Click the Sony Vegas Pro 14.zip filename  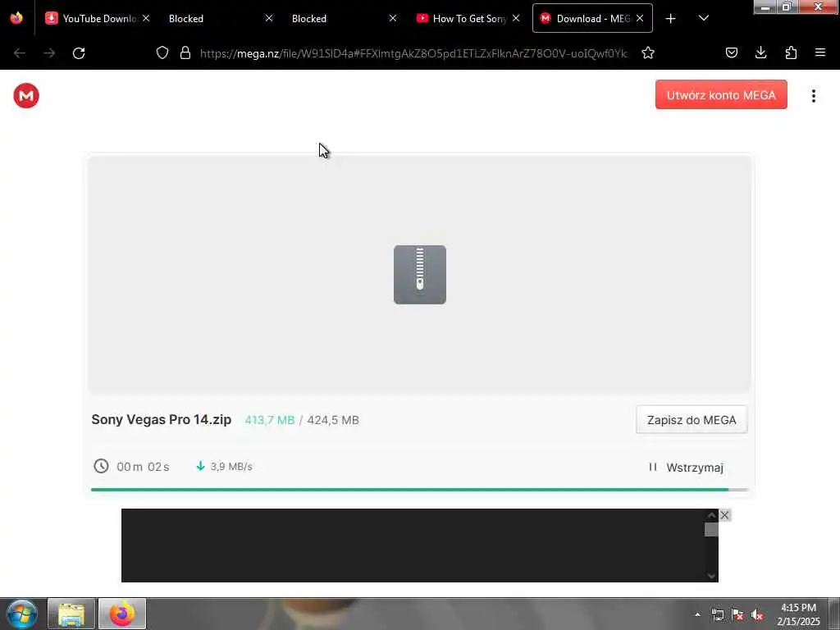(162, 419)
